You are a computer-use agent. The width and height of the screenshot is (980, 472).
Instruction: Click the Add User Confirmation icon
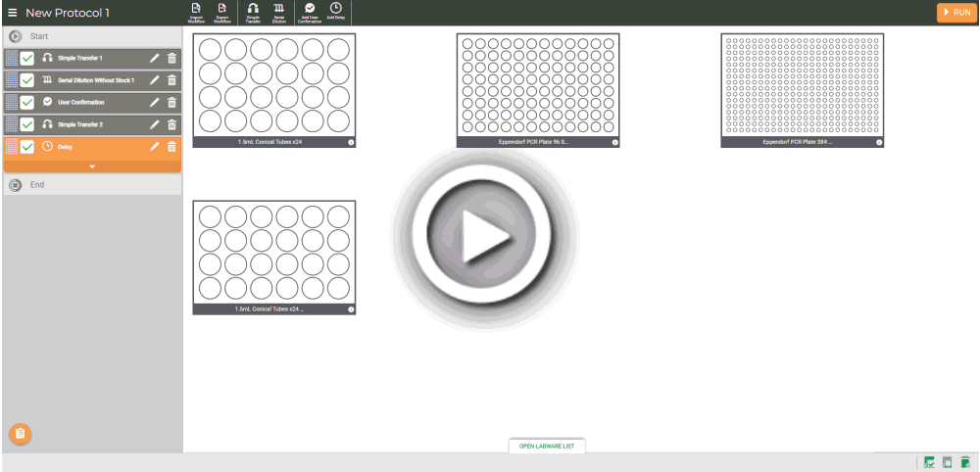tap(310, 12)
